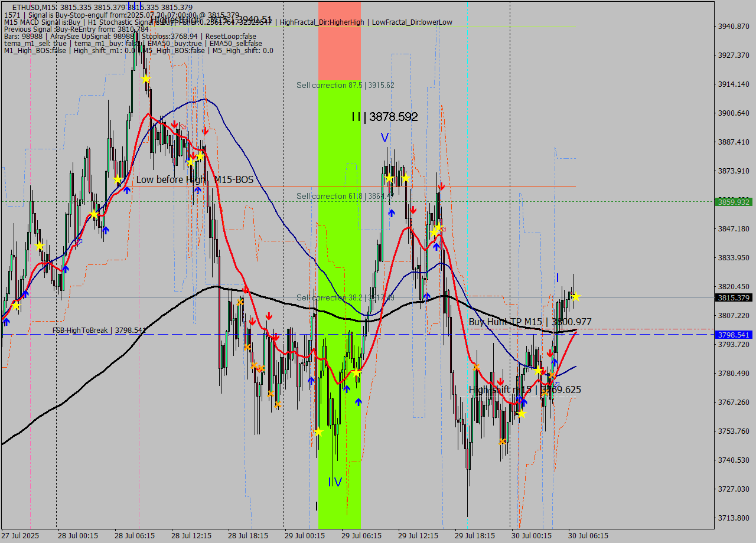Select the blue buy arrow below the V label
The image size is (756, 543).
click(x=392, y=212)
